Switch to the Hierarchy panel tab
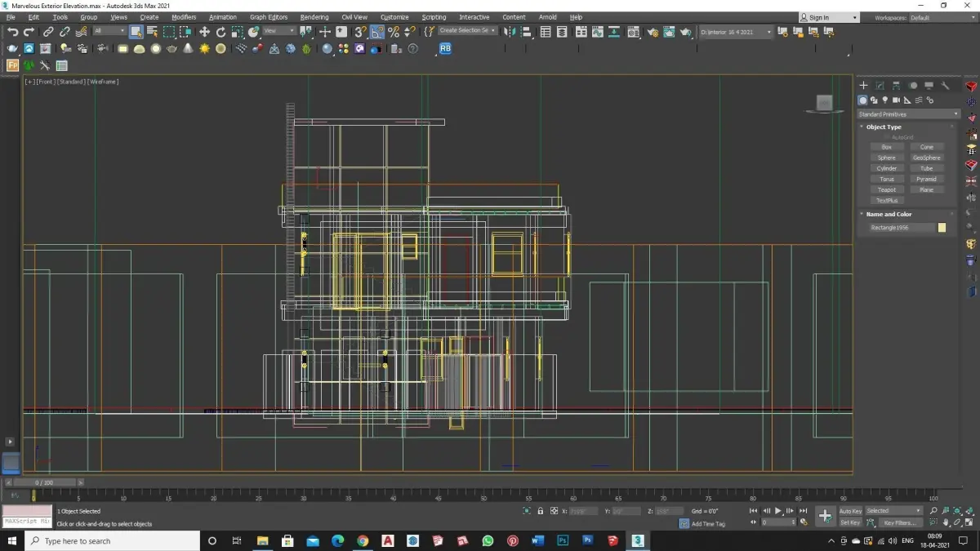The image size is (980, 551). 896,85
